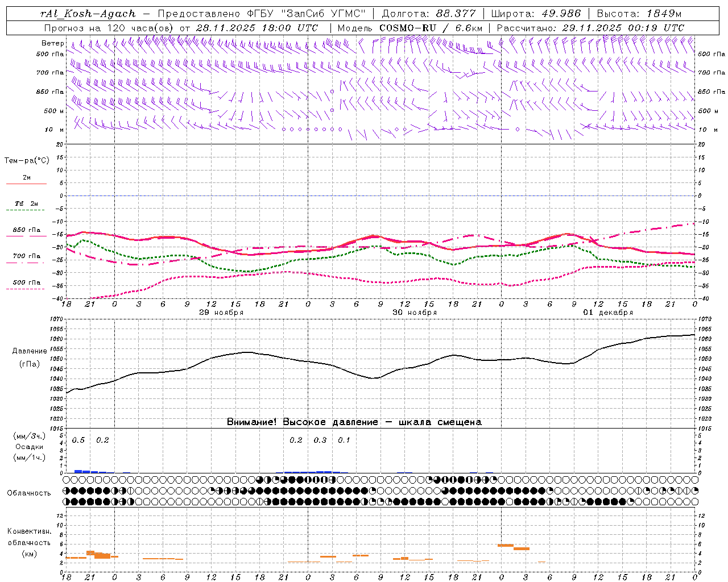Click the computed time Рассчитано: 29.11.2025 00:19 UTC
The width and height of the screenshot is (728, 582).
pyautogui.click(x=590, y=28)
